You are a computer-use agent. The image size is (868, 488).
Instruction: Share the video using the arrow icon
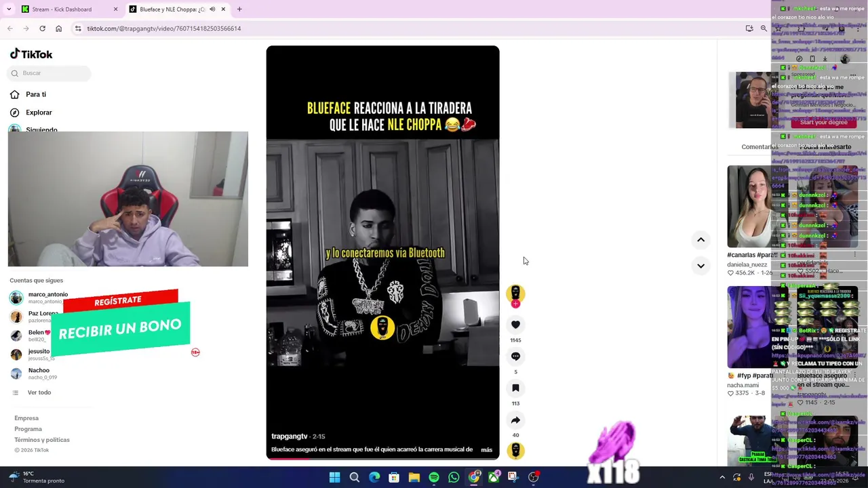(515, 420)
